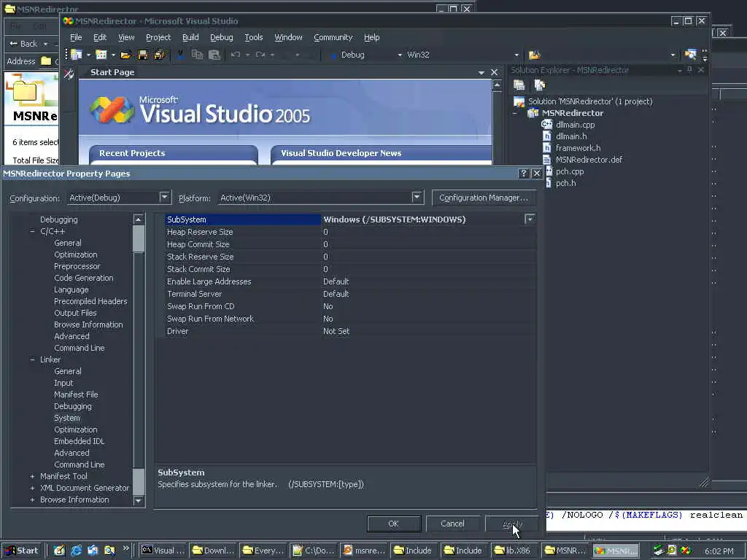The width and height of the screenshot is (747, 560).
Task: Click the Visual Studio icon in system tray
Action: [686, 551]
